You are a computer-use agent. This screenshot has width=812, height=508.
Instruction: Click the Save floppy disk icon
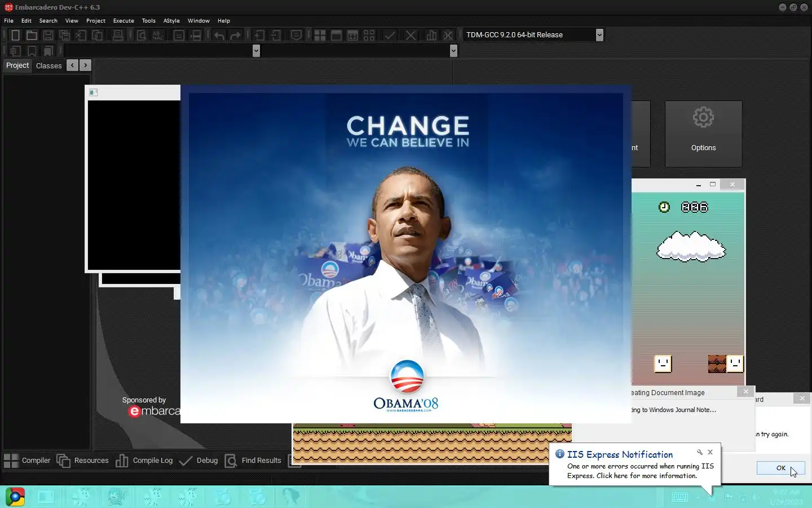click(48, 35)
